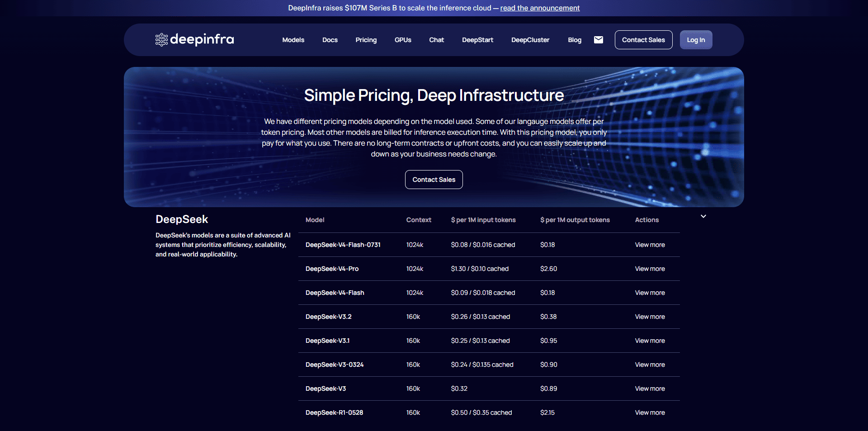Open Chat from the navigation bar

[x=437, y=40]
